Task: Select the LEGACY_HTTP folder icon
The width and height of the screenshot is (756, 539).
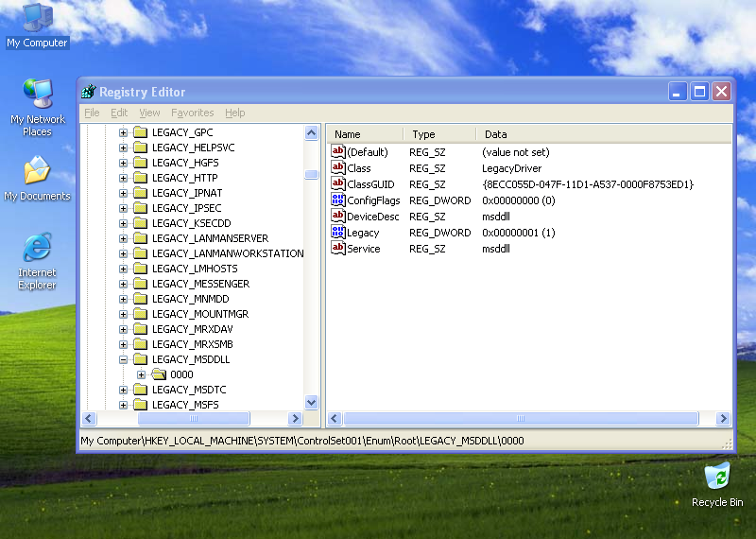Action: [140, 178]
